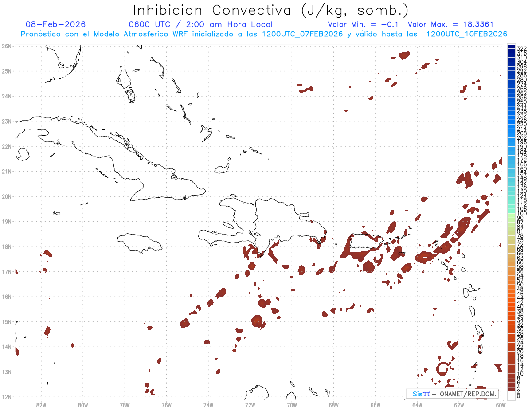The width and height of the screenshot is (532, 411).
Task: Click the "22N" latitude label
Action: tap(7, 146)
